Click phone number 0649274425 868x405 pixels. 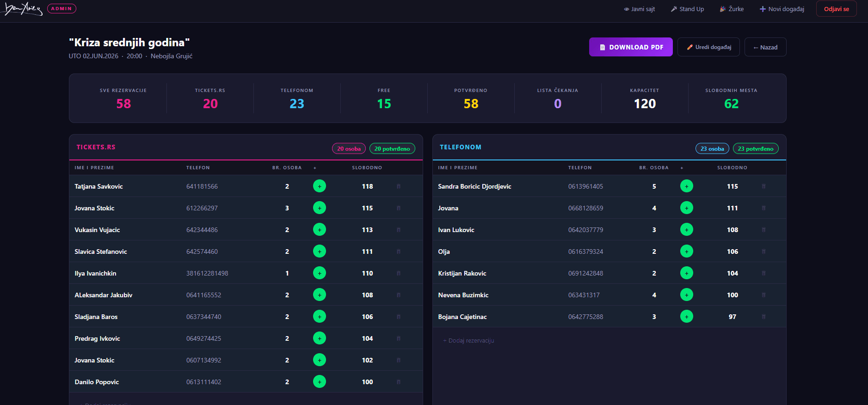[204, 338]
